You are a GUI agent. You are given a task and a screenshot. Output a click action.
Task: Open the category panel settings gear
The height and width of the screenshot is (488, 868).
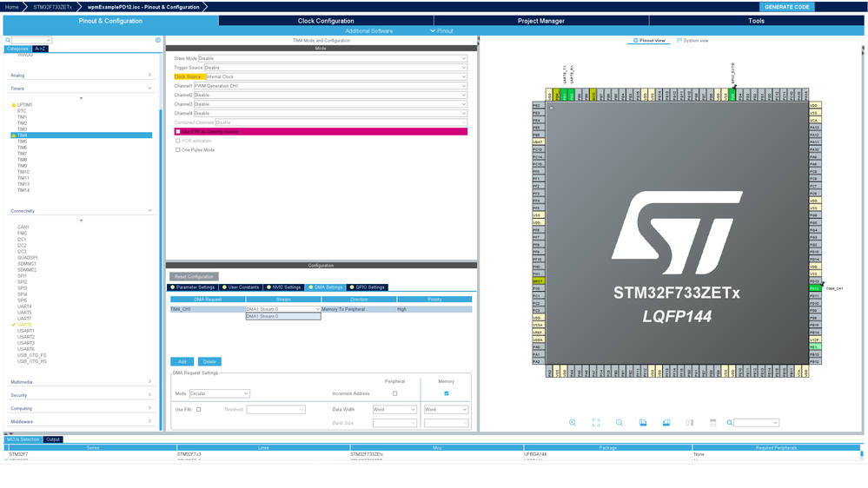(158, 40)
